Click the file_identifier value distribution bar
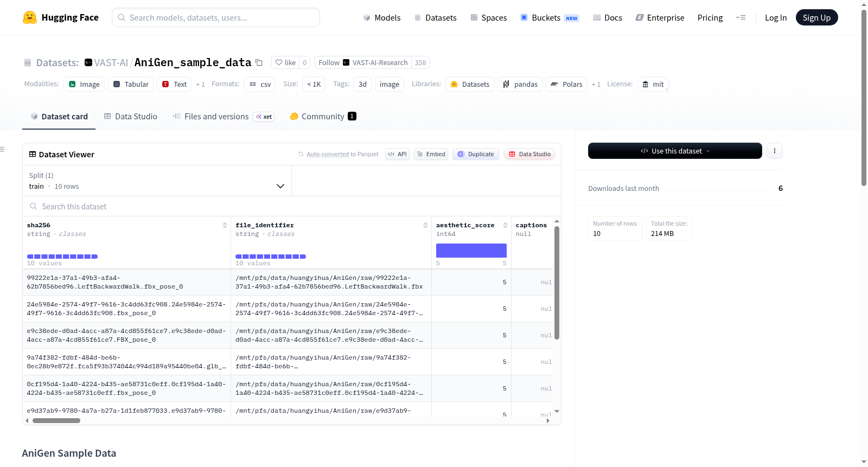Viewport: 868px width, 467px height. pos(271,257)
